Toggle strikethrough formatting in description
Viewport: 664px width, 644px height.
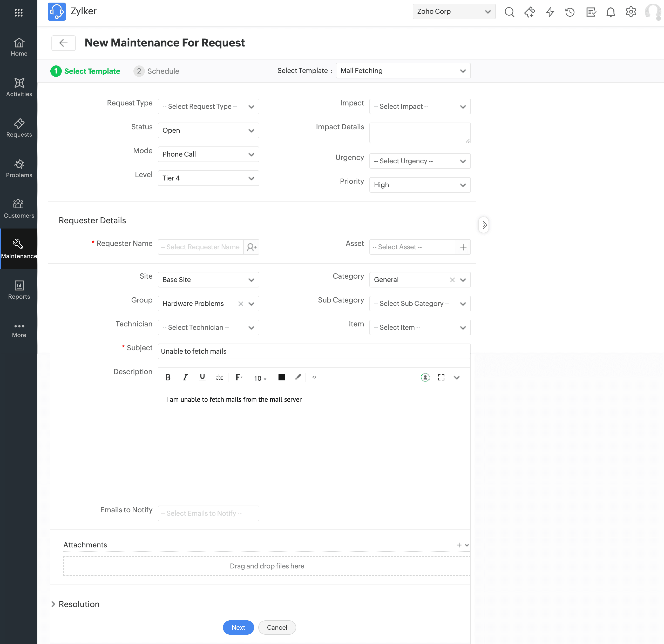pos(219,377)
